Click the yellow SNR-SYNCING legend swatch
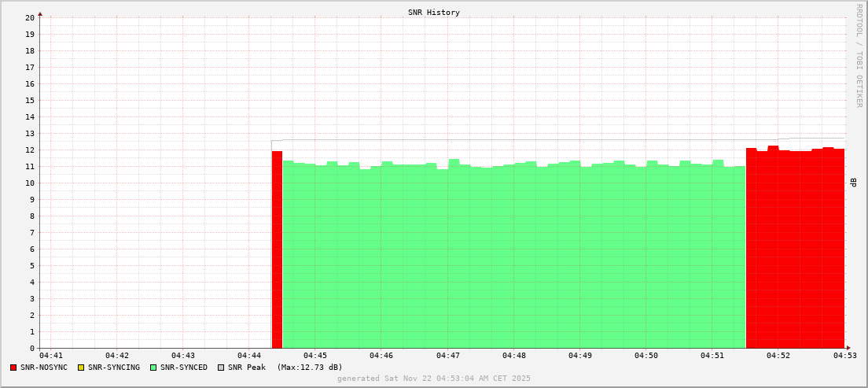 (x=81, y=368)
